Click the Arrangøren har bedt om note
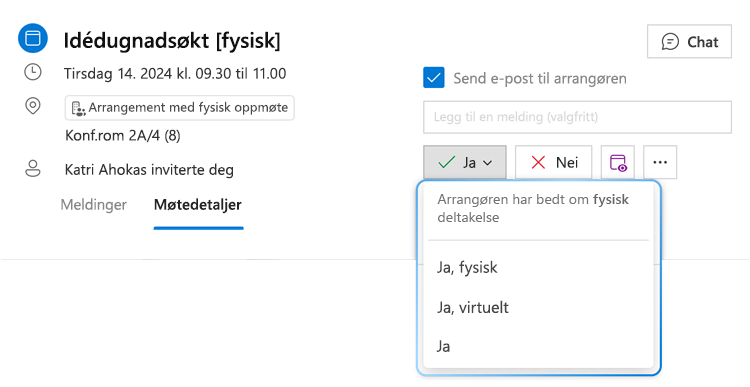Image resolution: width=750 pixels, height=387 pixels. (x=533, y=208)
